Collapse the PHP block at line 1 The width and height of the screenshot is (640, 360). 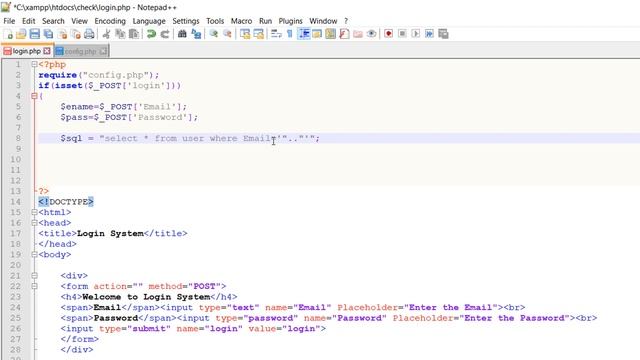pyautogui.click(x=34, y=64)
